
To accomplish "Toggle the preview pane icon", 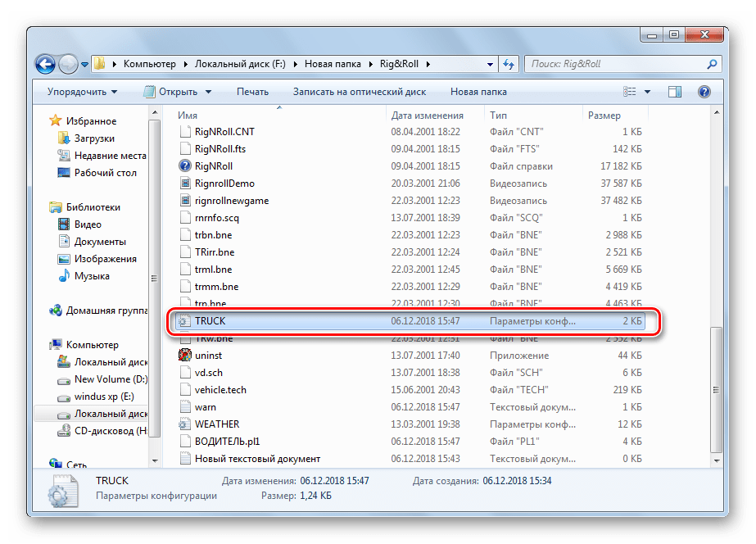I will 675,92.
